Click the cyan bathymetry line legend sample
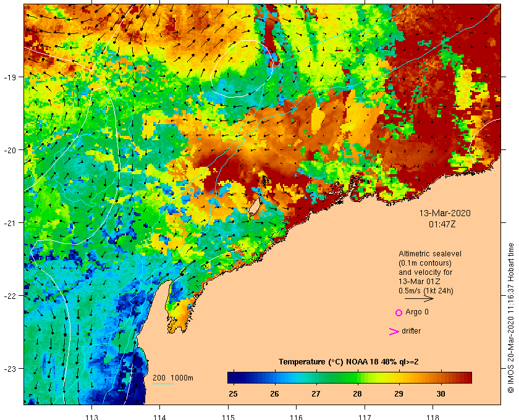The width and height of the screenshot is (519, 420). [163, 384]
